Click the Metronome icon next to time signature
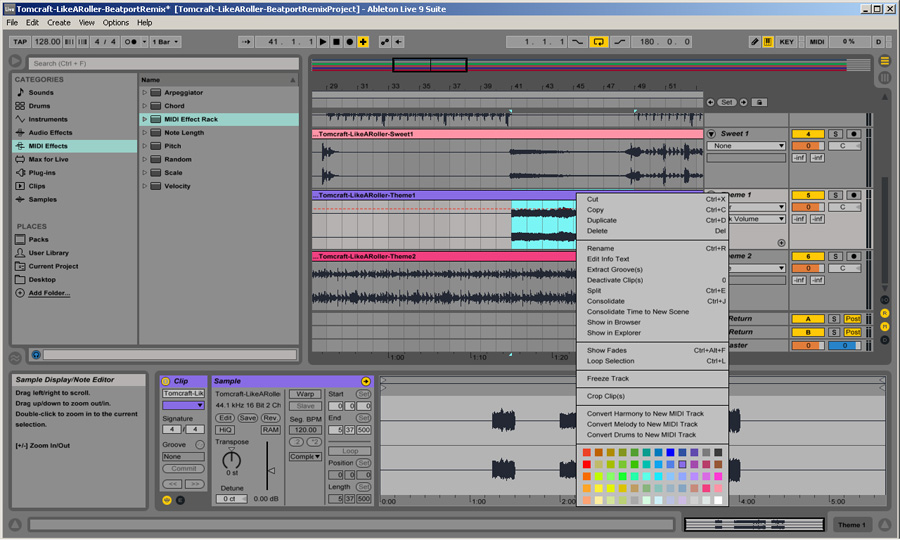This screenshot has height=540, width=900. [130, 42]
